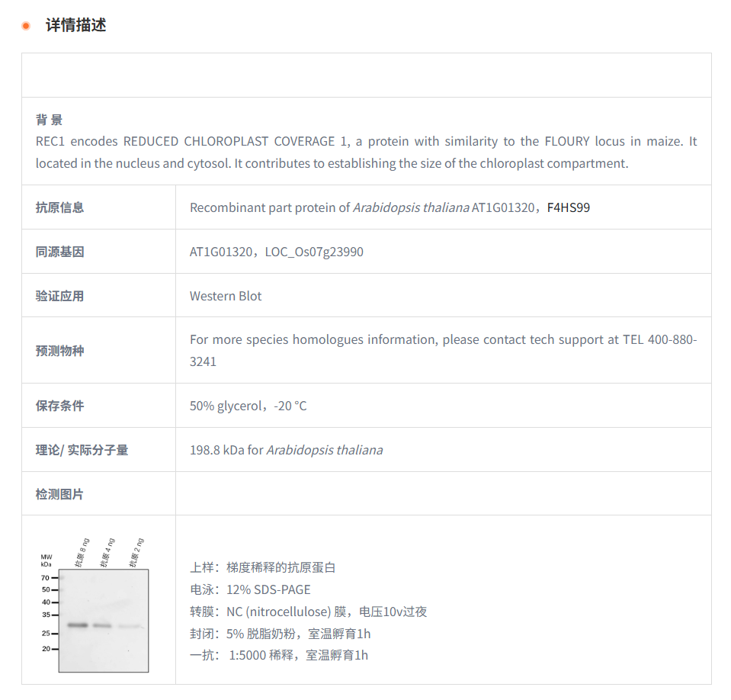
Task: Click the 一抗 1:5000 dilution line
Action: [279, 655]
